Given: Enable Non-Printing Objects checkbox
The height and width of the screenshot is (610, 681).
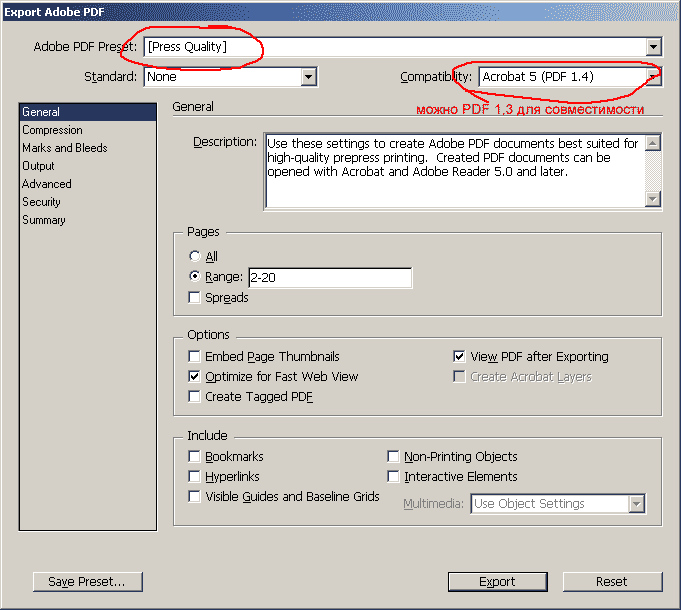Looking at the screenshot, I should click(x=393, y=456).
